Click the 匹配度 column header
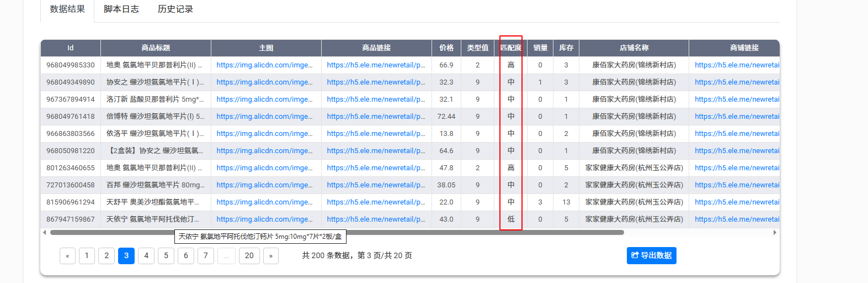The image size is (868, 283). point(511,48)
